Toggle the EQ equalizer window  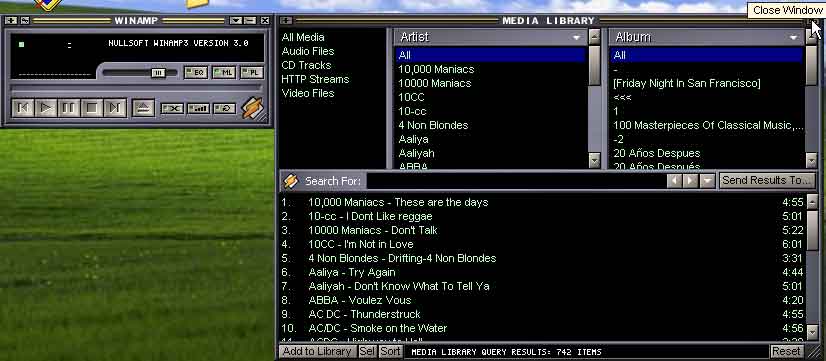[196, 73]
